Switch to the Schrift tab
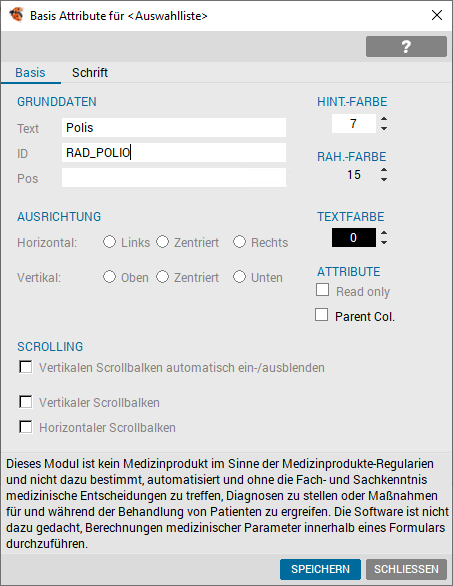The height and width of the screenshot is (586, 453). (90, 73)
